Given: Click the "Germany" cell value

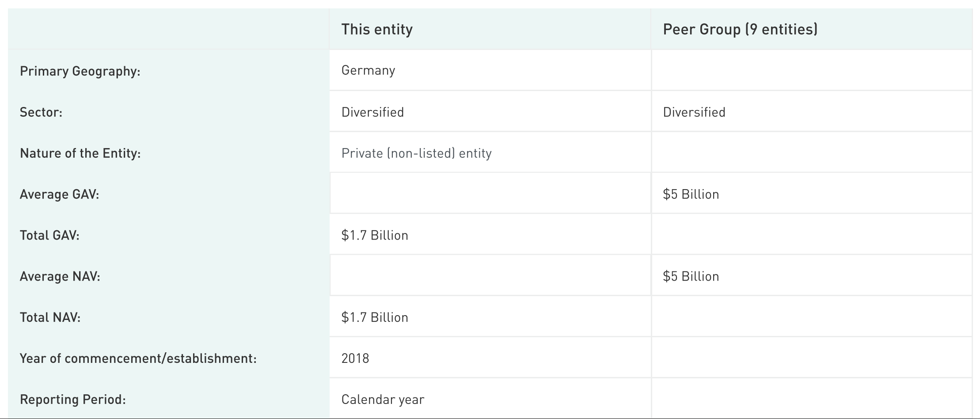Looking at the screenshot, I should (368, 70).
